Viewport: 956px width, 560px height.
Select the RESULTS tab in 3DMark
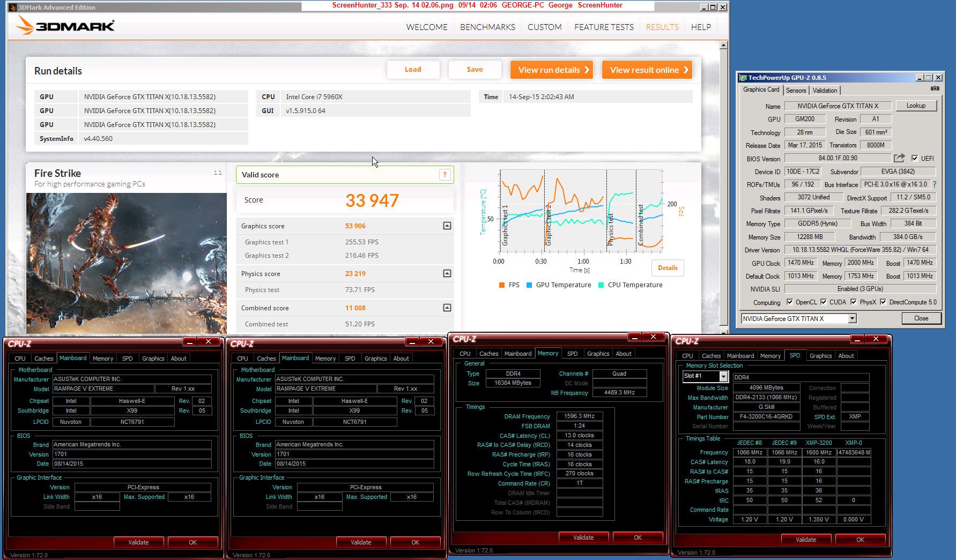pos(662,27)
